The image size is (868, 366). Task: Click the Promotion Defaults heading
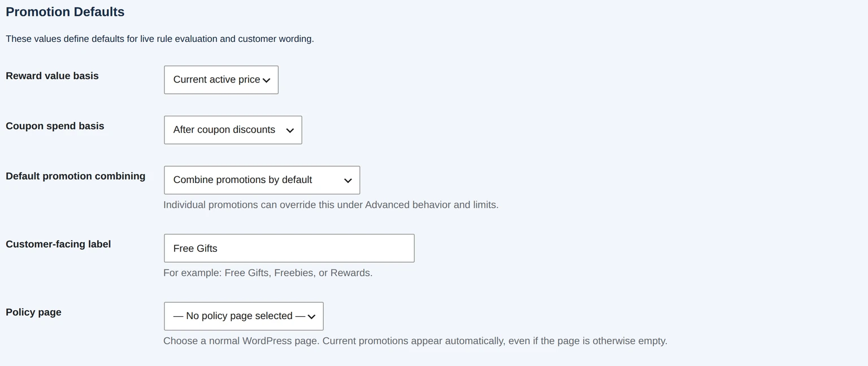(x=65, y=12)
